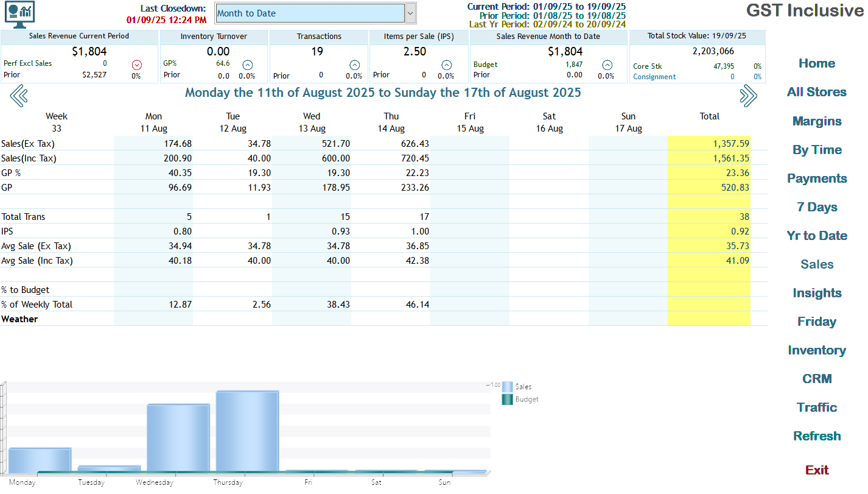Advance to next week with right chevrons

coord(748,96)
